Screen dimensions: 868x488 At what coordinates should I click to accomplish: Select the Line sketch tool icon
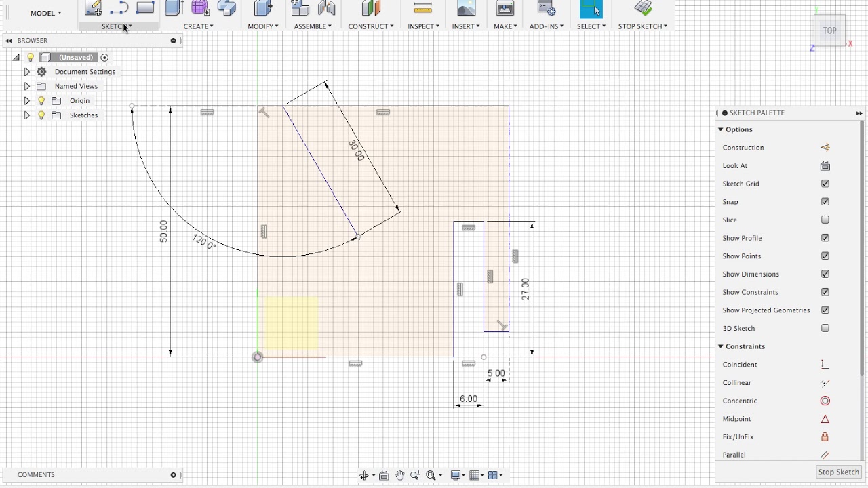pos(119,8)
